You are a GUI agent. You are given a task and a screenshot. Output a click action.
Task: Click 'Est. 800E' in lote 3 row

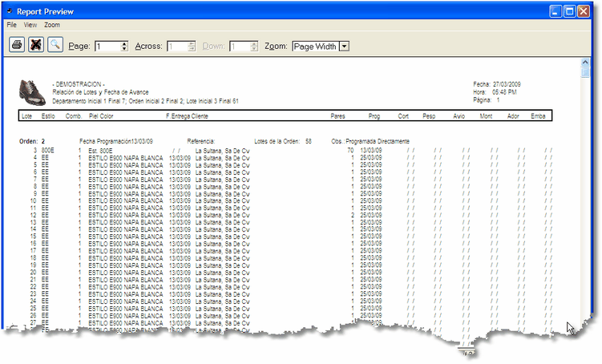100,151
